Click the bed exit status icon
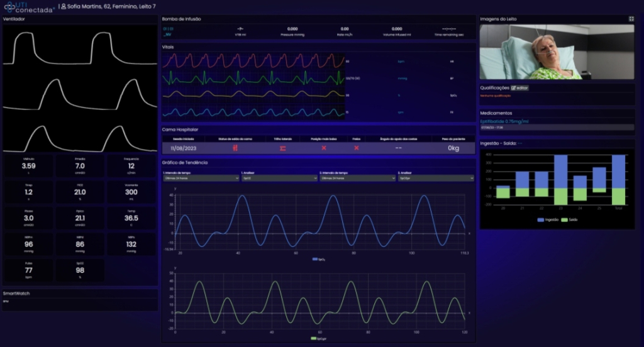Viewport: 644px width, 347px height. (x=235, y=148)
